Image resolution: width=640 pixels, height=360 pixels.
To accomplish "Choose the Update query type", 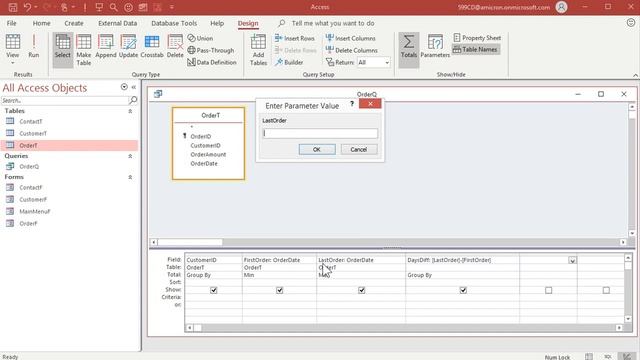I will [x=128, y=46].
